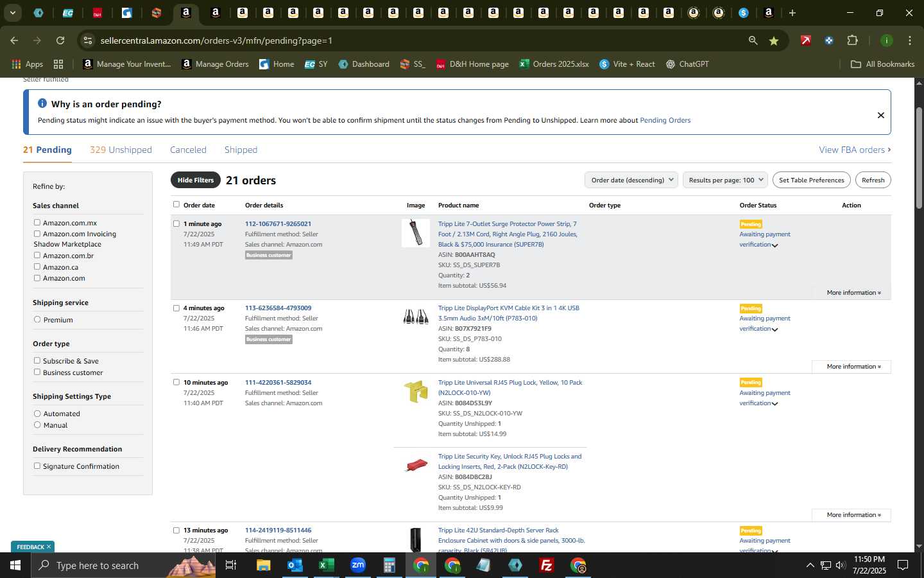The image size is (924, 578).
Task: Close the FEEDBACK widget
Action: (48, 547)
